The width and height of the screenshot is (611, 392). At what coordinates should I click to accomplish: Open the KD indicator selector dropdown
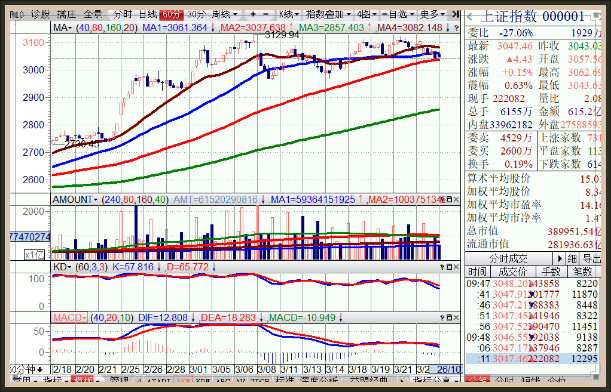(x=62, y=267)
